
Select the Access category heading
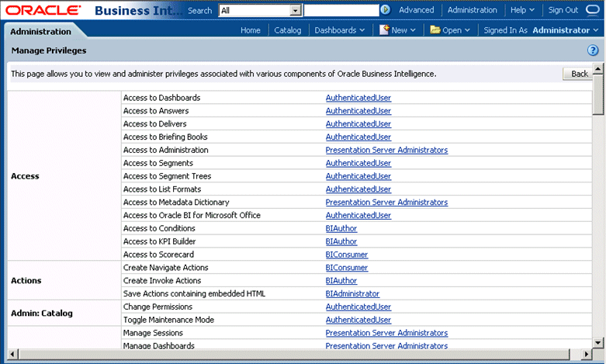tap(25, 176)
